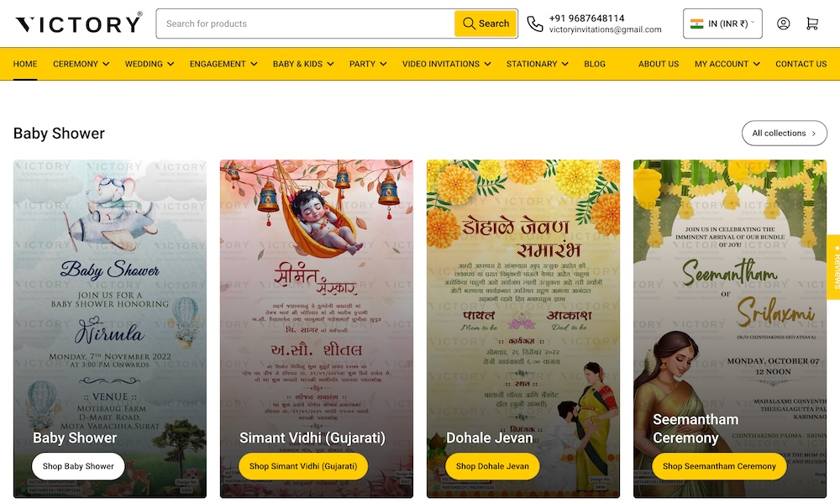Open the user account icon
Screen dimensions: 840x504
tap(783, 24)
